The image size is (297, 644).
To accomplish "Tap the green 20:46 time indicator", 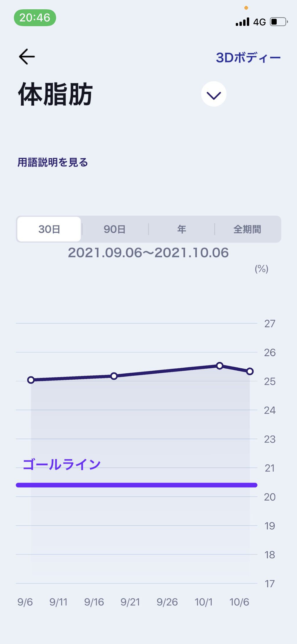I will pyautogui.click(x=35, y=18).
